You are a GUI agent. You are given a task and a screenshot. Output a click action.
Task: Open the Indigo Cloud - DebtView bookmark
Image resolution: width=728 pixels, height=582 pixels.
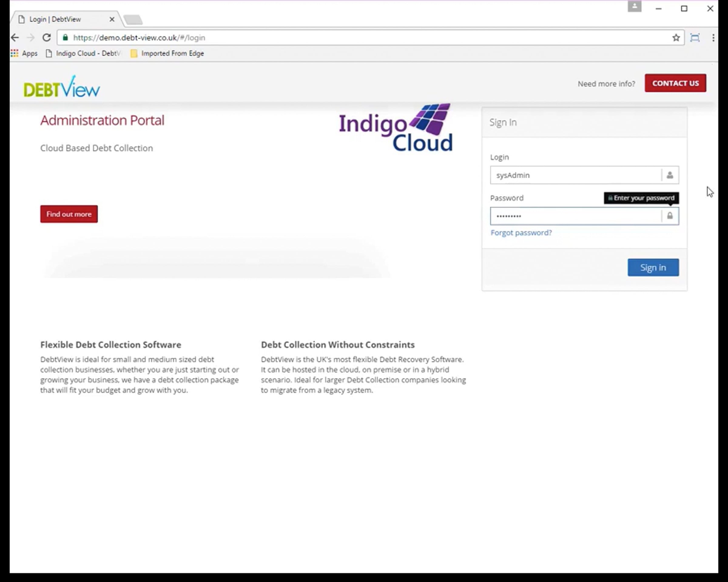(83, 53)
